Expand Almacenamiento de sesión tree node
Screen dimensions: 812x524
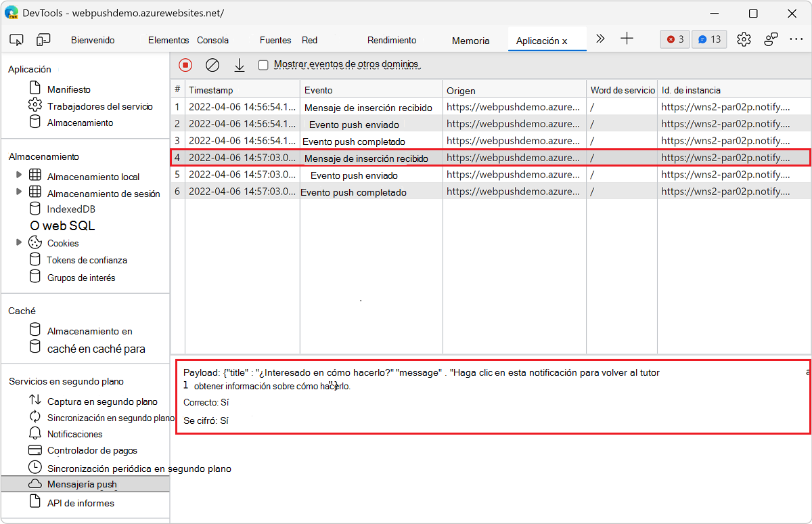point(19,192)
